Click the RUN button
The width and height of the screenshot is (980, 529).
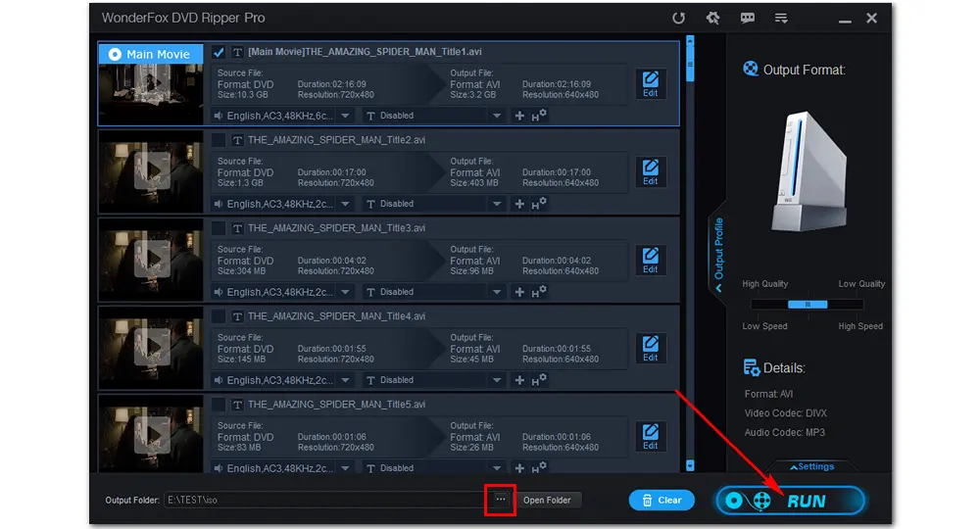[791, 501]
